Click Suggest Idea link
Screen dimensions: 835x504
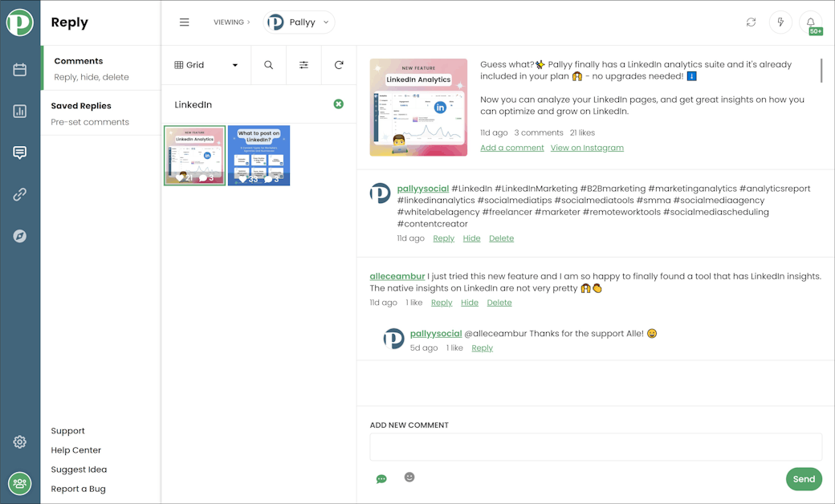[x=79, y=469]
